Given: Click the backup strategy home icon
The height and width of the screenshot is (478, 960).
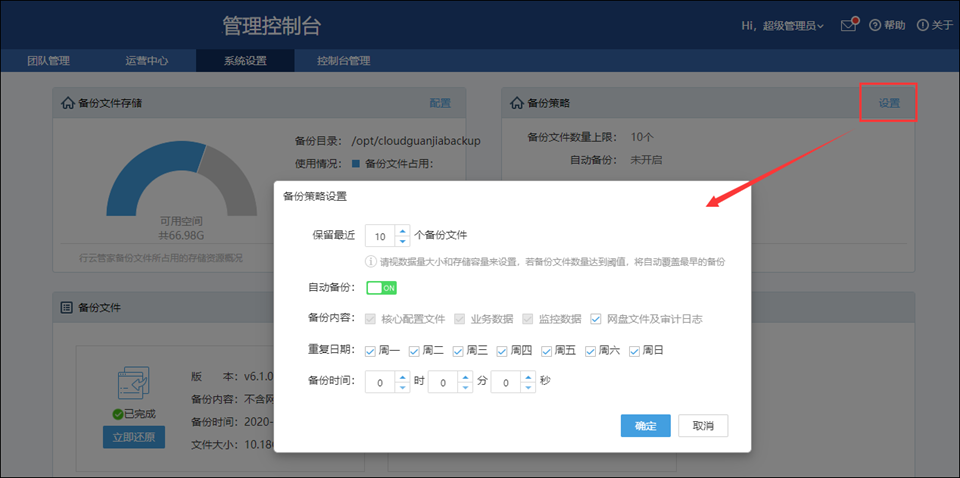Looking at the screenshot, I should tap(517, 103).
